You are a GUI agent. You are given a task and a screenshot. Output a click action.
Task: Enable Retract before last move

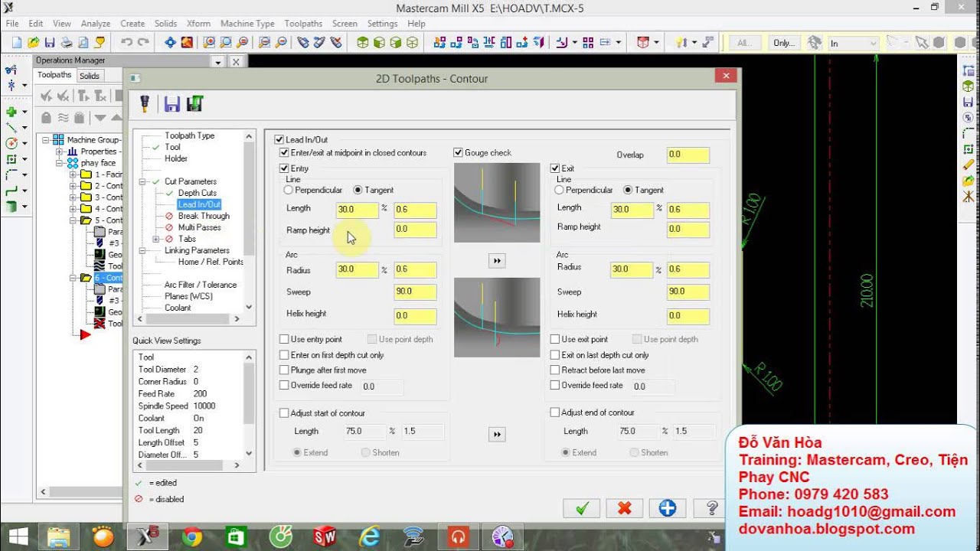click(x=556, y=370)
